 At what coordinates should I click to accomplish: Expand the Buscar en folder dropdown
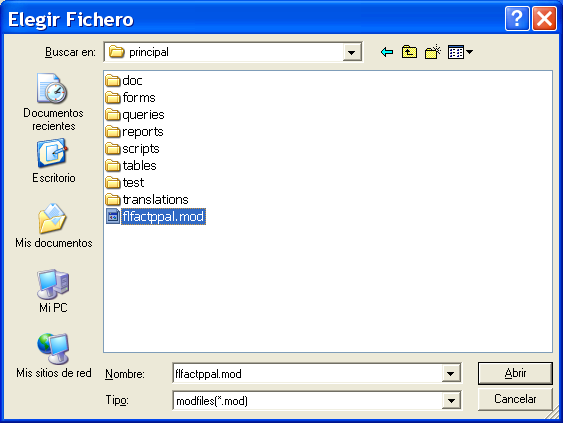coord(352,53)
